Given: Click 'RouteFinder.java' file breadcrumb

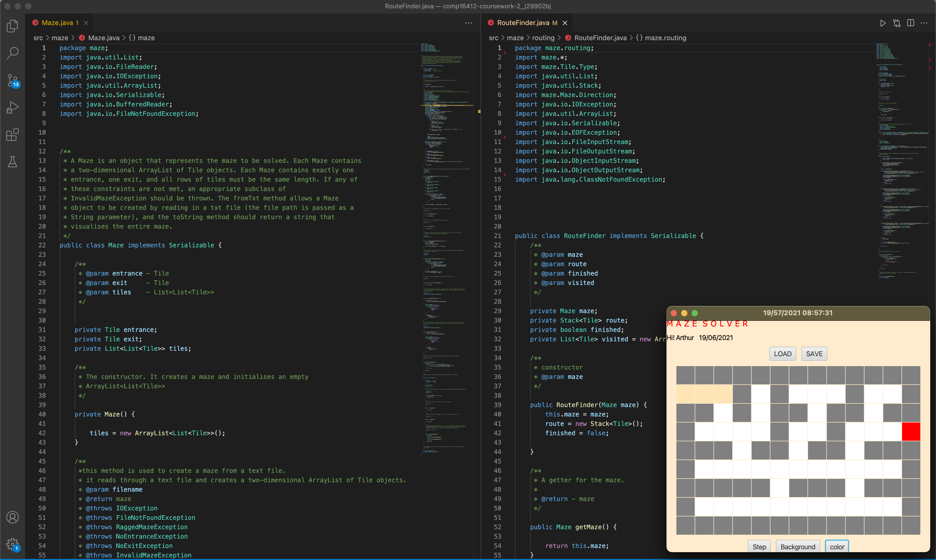Looking at the screenshot, I should [596, 38].
